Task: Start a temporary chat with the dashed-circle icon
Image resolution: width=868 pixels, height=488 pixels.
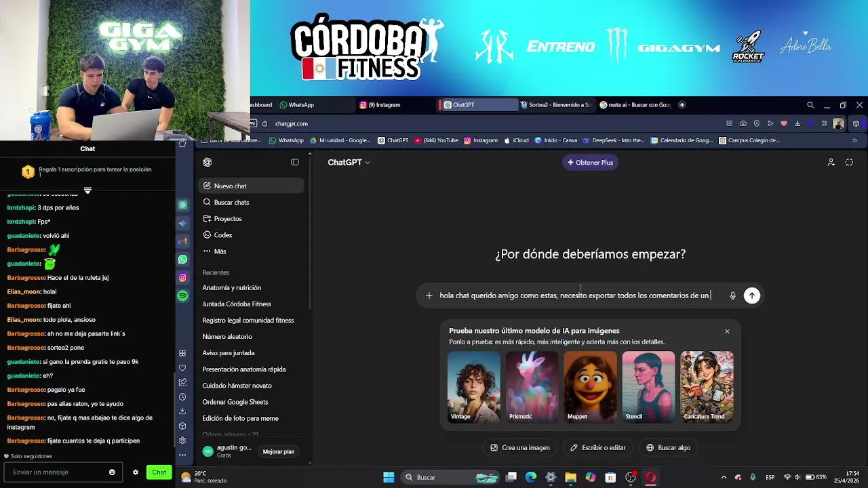Action: coord(849,162)
